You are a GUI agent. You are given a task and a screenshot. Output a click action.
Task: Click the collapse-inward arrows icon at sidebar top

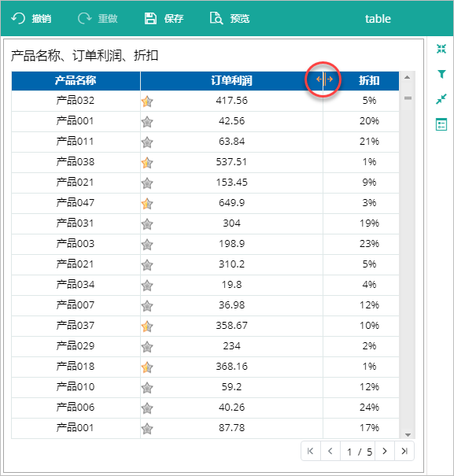pyautogui.click(x=441, y=49)
